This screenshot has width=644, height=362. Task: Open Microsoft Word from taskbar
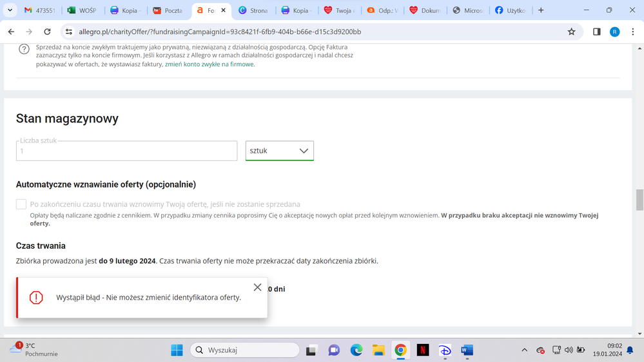click(467, 350)
